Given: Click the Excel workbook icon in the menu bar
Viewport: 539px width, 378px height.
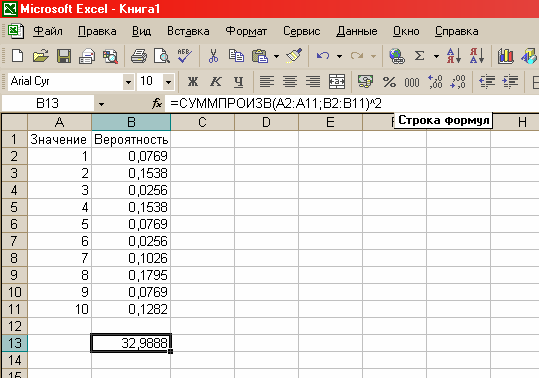Looking at the screenshot, I should tap(15, 31).
